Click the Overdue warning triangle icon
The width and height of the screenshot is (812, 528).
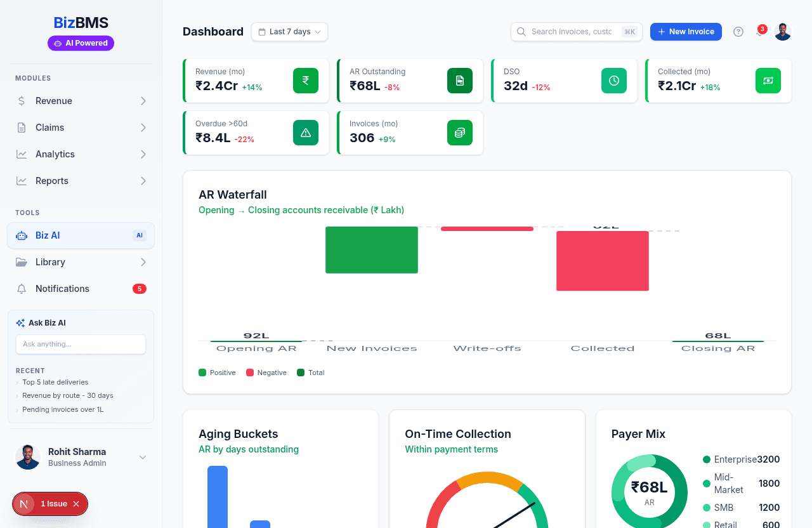[x=305, y=133]
